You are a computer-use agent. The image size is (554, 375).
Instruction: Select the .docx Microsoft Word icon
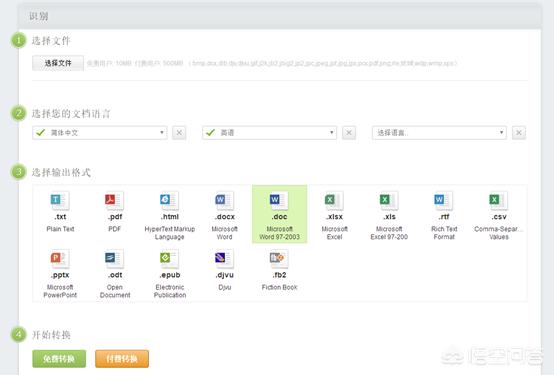(224, 200)
